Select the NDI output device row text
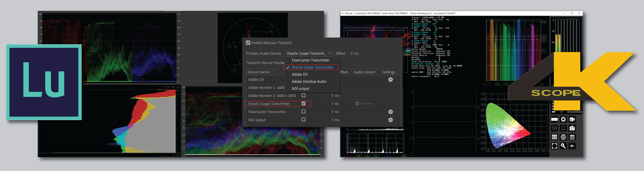This screenshot has width=644, height=171. pos(258,120)
